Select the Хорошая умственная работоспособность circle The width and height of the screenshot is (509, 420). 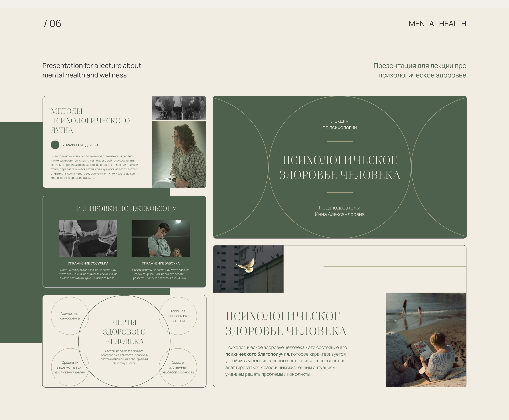(178, 367)
